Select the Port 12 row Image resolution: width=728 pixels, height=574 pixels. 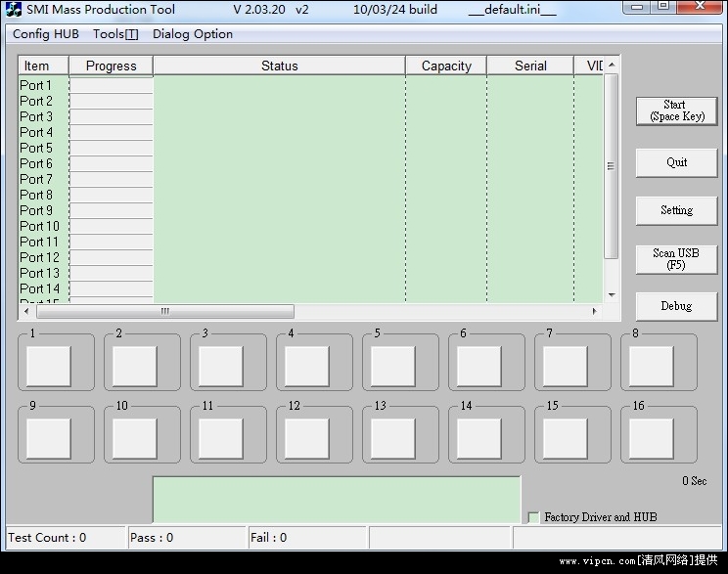310,257
